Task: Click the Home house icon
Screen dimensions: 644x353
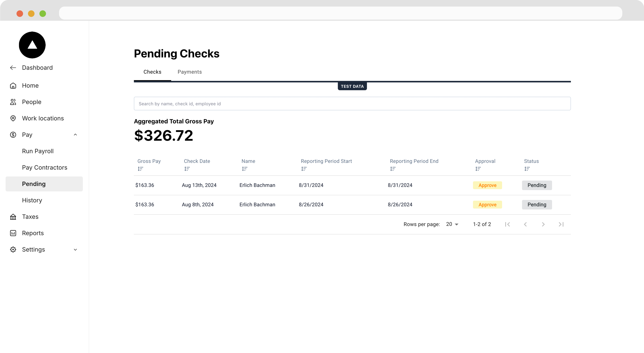Action: click(13, 86)
